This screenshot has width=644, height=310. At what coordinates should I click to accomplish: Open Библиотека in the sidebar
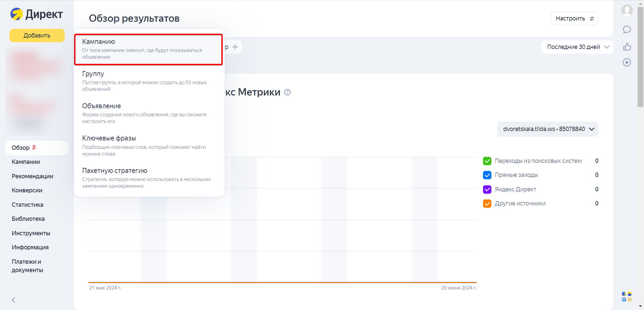pos(28,219)
